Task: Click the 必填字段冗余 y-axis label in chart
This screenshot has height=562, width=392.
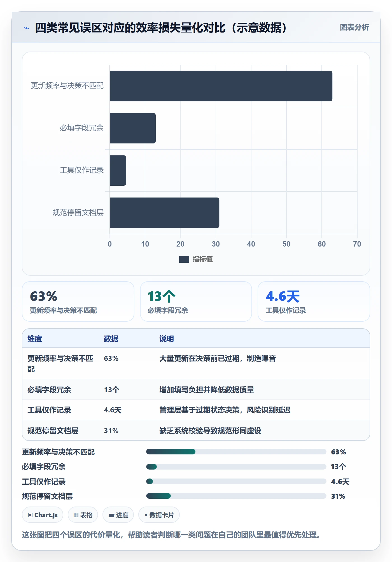Action: [x=82, y=128]
